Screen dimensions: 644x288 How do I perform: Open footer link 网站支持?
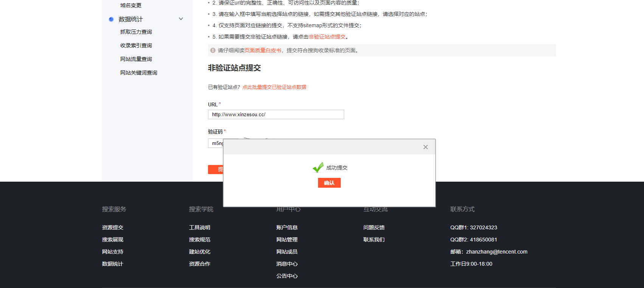coord(113,252)
